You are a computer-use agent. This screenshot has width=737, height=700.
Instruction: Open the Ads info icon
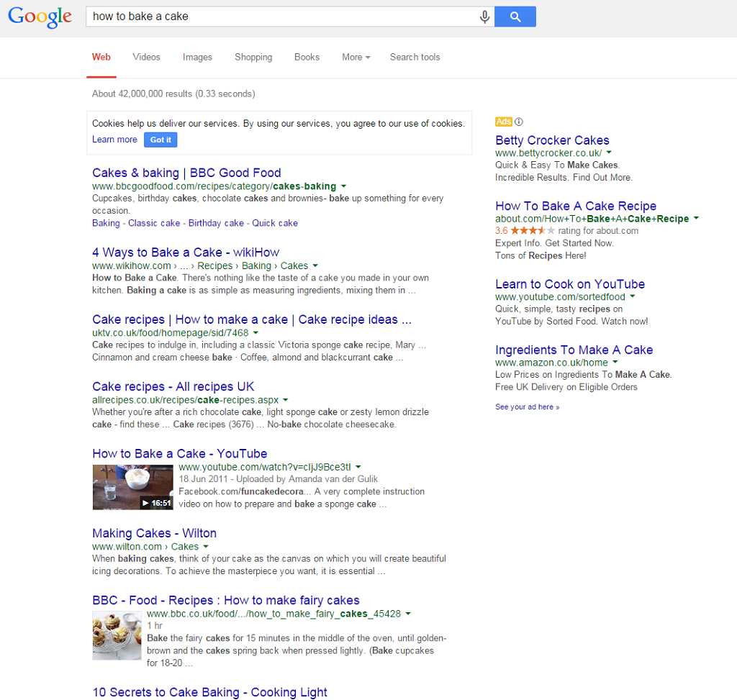519,122
